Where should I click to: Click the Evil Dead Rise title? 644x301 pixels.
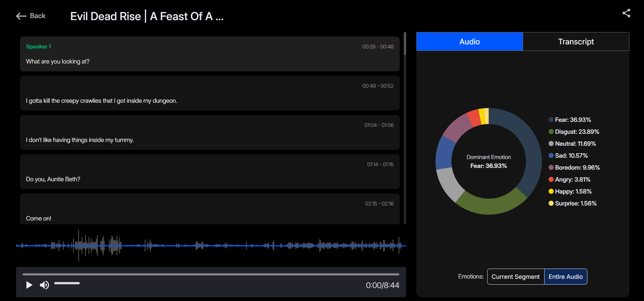point(147,16)
